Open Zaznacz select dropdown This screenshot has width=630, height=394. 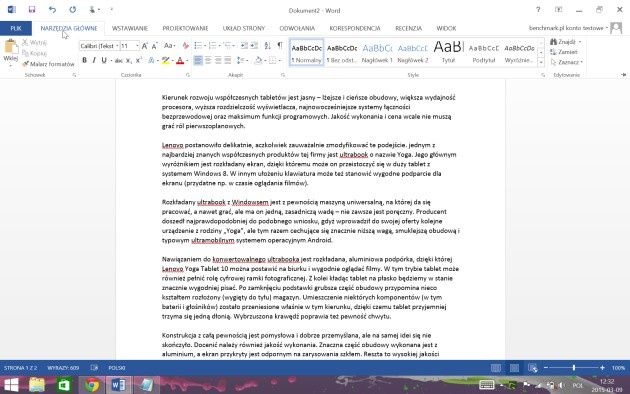566,62
